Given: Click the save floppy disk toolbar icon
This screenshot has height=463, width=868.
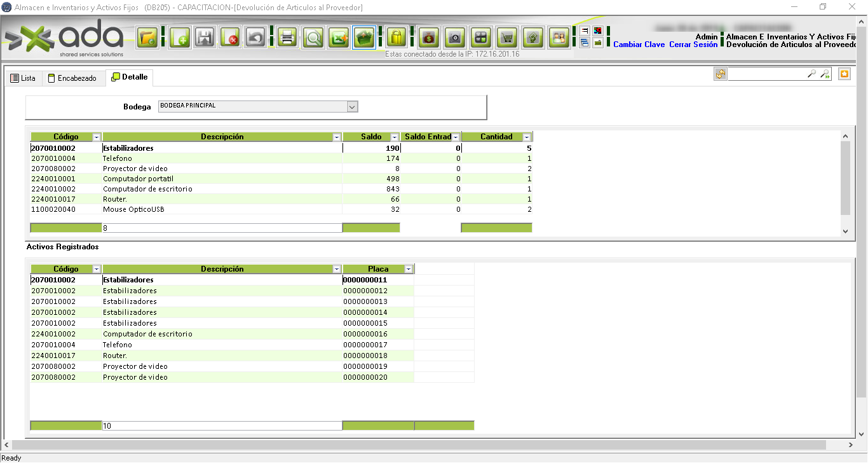Looking at the screenshot, I should coord(205,38).
